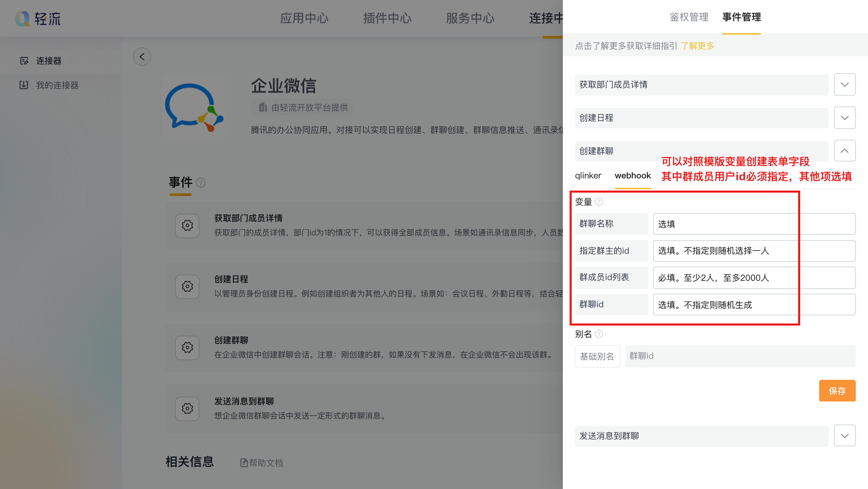Click the 指定群主的id input field
Screen dimensions: 868x489
point(754,251)
